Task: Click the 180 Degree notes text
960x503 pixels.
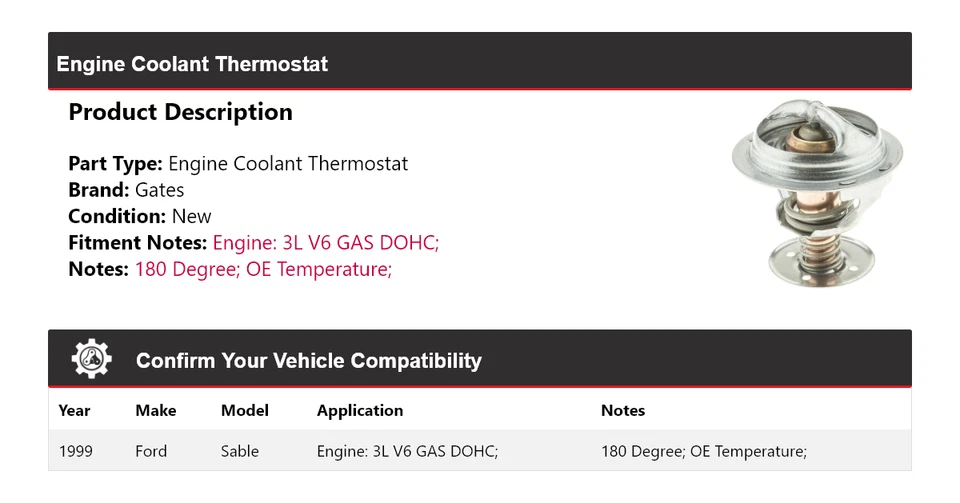Action: point(263,268)
